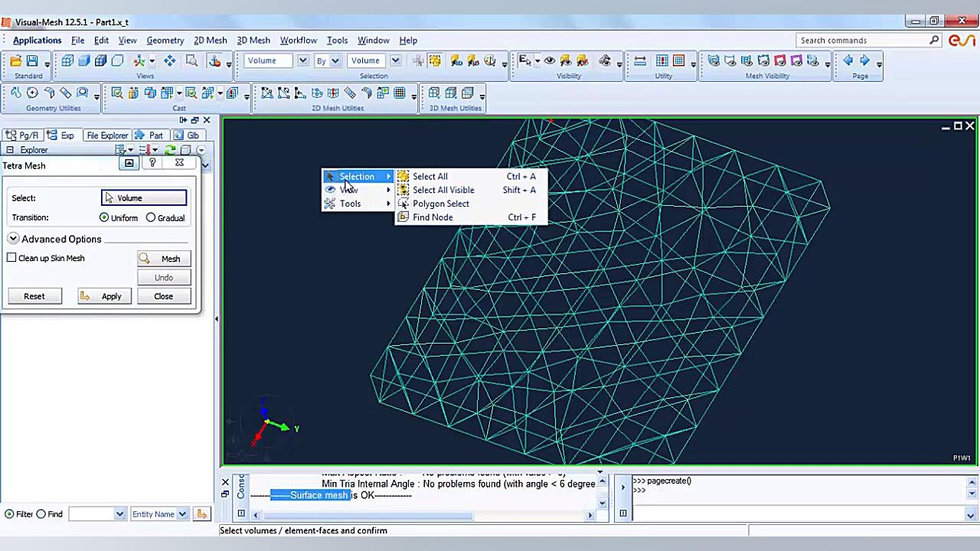Click the ESI logo at top right
The height and width of the screenshot is (551, 980).
[962, 41]
